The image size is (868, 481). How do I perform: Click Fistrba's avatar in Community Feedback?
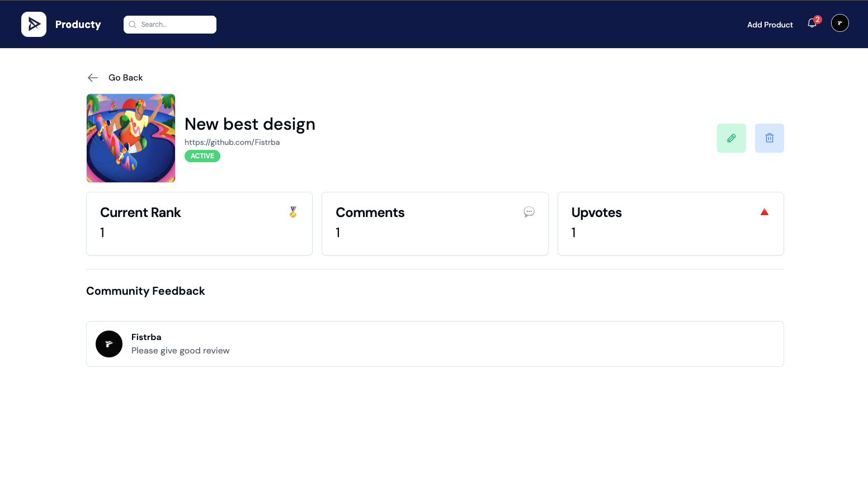click(109, 344)
